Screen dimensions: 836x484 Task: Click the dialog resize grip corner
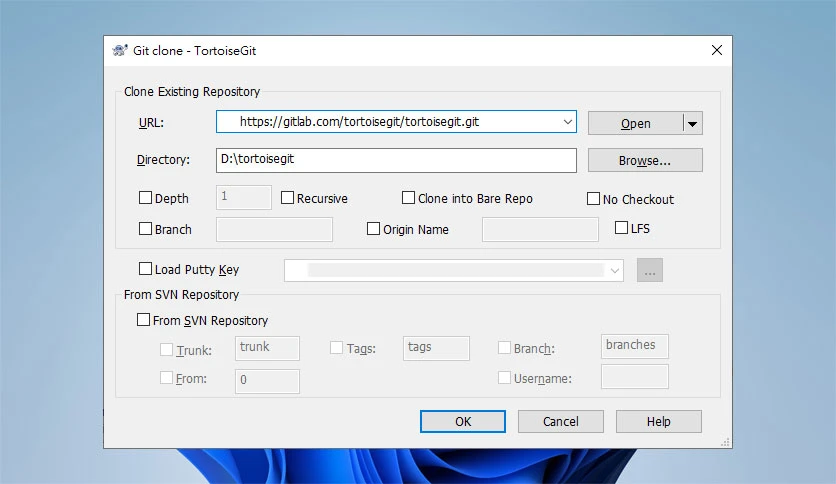point(725,442)
